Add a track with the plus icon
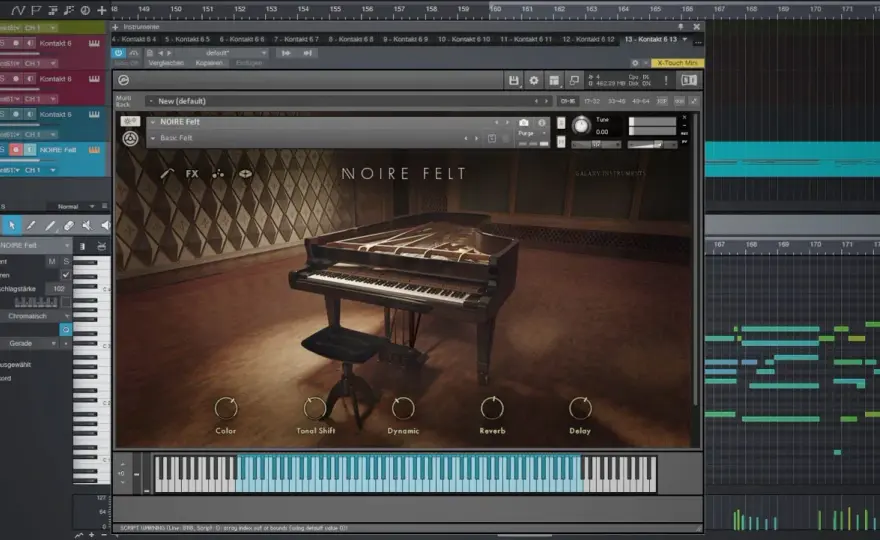 click(102, 10)
